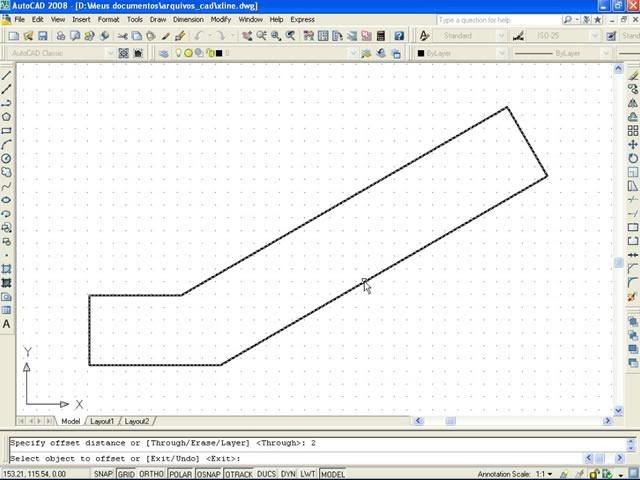This screenshot has width=640, height=480.
Task: Open the QuickCalc calculator icon
Action: point(381,36)
